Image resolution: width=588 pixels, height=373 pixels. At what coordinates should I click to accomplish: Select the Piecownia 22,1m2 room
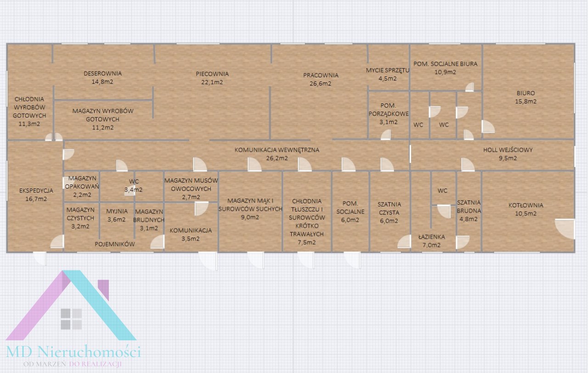[x=212, y=78]
